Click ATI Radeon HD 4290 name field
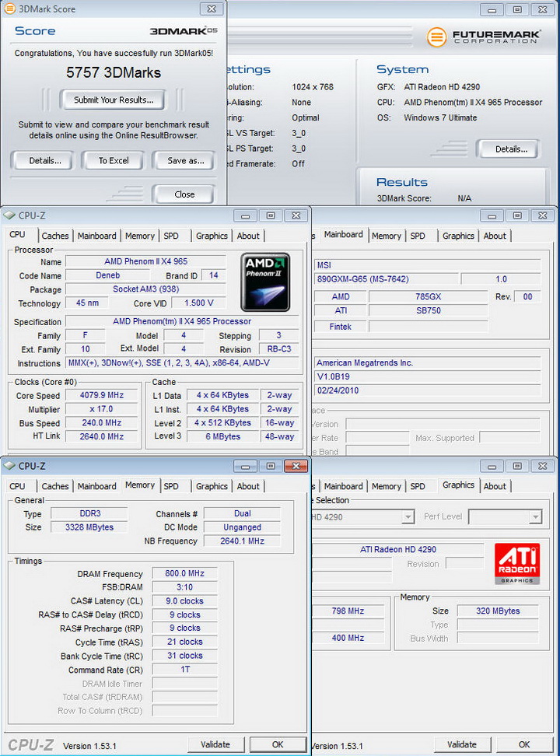Image resolution: width=560 pixels, height=756 pixels. pos(397,549)
